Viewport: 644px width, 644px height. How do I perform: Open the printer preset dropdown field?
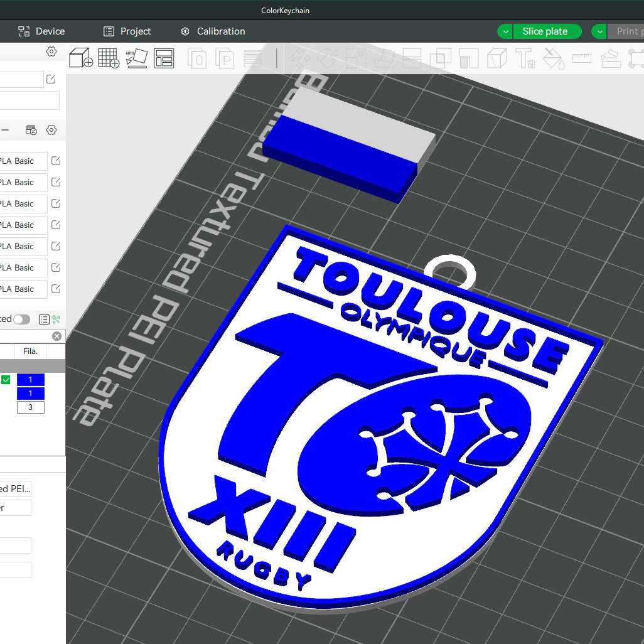coord(21,79)
